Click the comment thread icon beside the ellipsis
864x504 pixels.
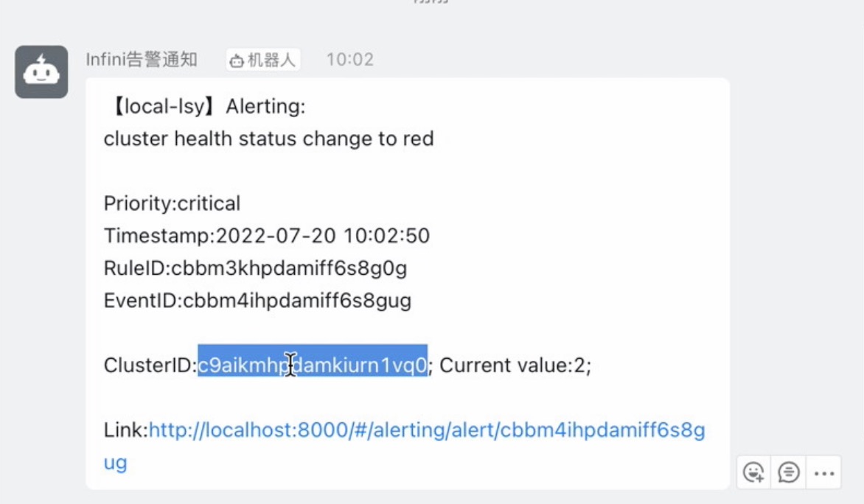(x=788, y=472)
